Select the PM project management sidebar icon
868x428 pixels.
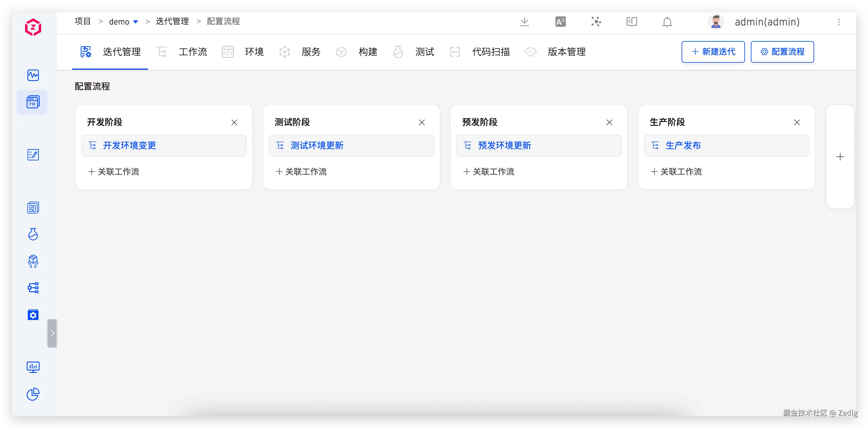[33, 102]
